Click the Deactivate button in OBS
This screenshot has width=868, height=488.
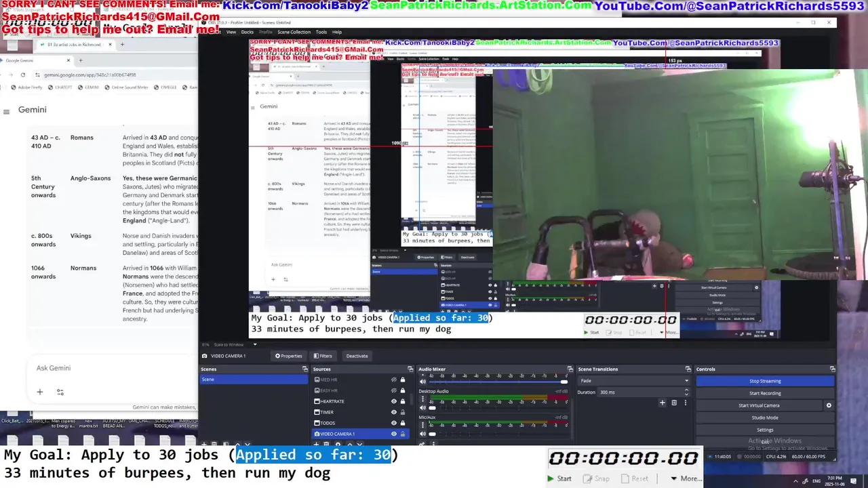click(357, 356)
